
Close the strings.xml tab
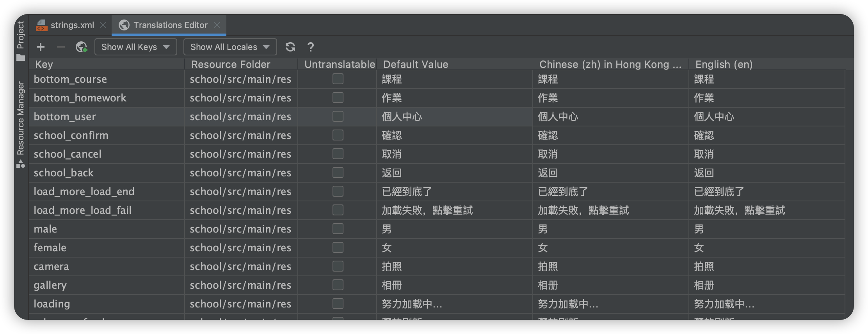click(x=103, y=25)
